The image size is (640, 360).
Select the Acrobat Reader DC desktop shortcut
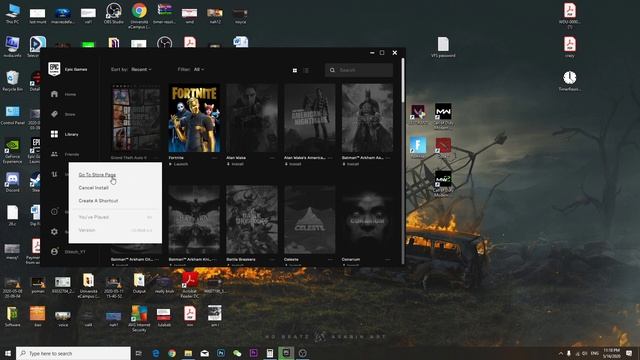coord(189,285)
